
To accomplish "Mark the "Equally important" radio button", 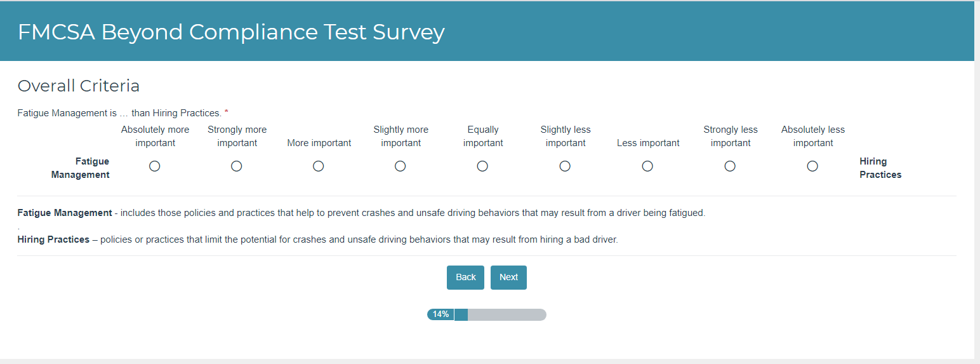I will (482, 166).
